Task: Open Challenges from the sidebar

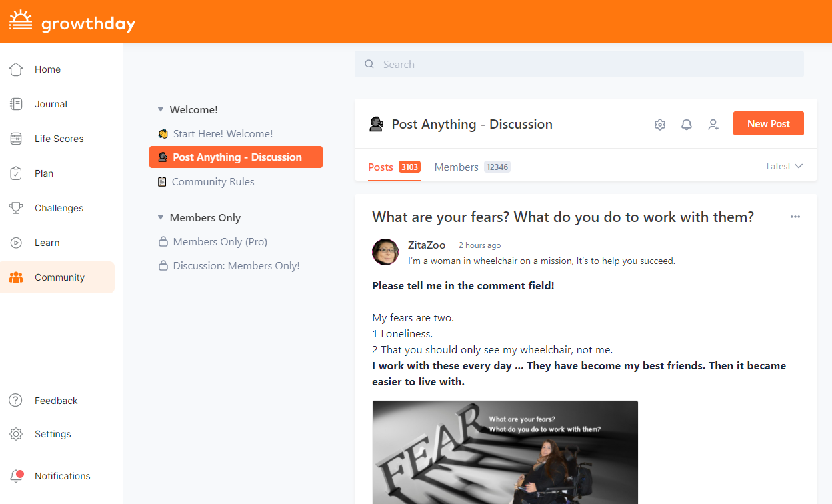Action: pos(57,208)
